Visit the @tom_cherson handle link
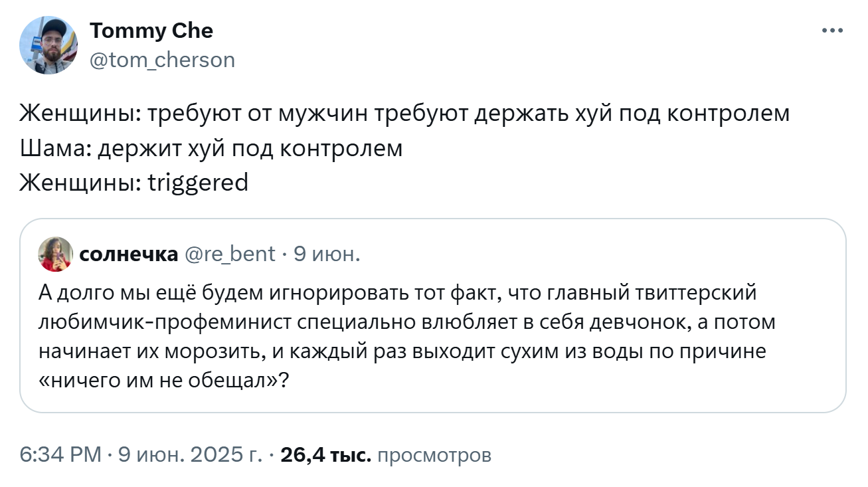Image resolution: width=868 pixels, height=487 pixels. click(x=162, y=60)
